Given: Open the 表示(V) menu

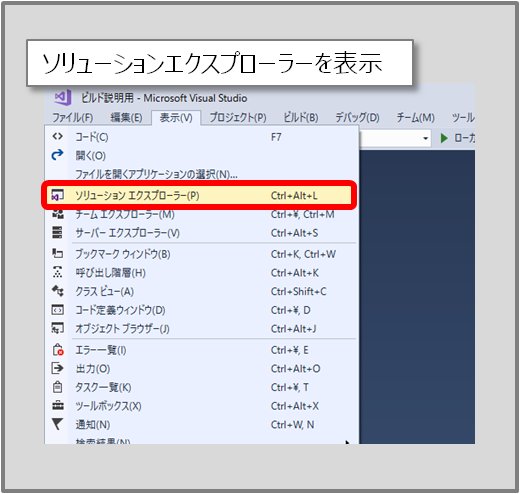Looking at the screenshot, I should click(176, 118).
